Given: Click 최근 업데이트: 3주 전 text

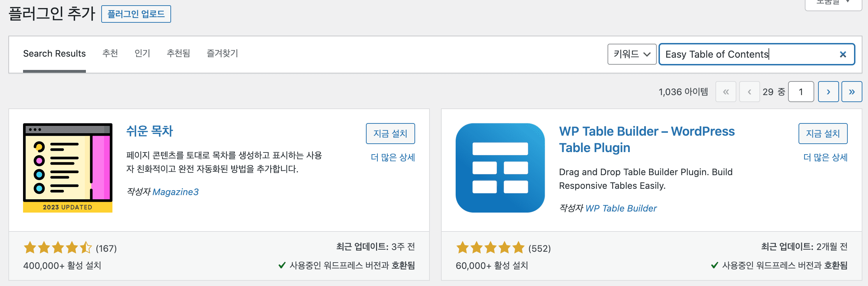Looking at the screenshot, I should tap(376, 247).
